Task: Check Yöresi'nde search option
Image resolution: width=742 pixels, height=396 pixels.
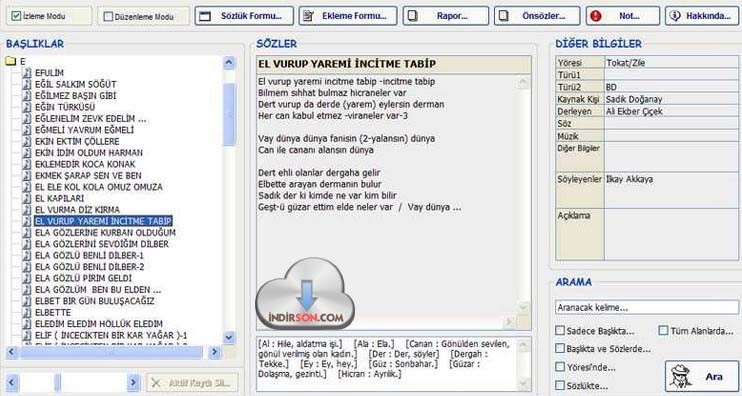Action: click(560, 367)
